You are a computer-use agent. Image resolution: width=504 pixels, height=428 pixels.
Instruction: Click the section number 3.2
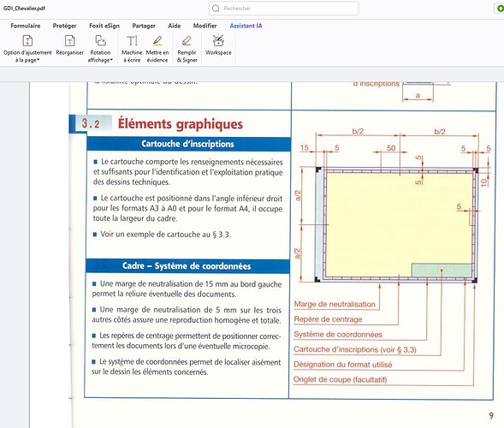click(91, 123)
